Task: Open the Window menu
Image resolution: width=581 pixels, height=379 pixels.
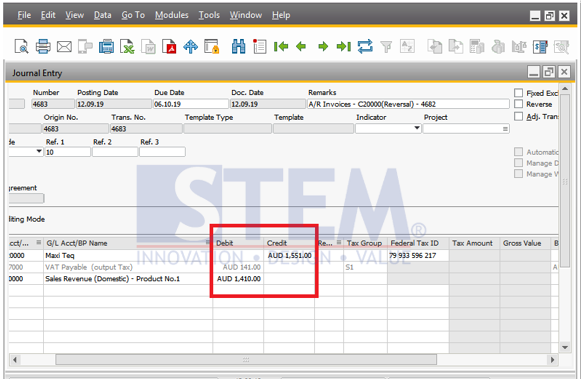Action: click(x=246, y=15)
